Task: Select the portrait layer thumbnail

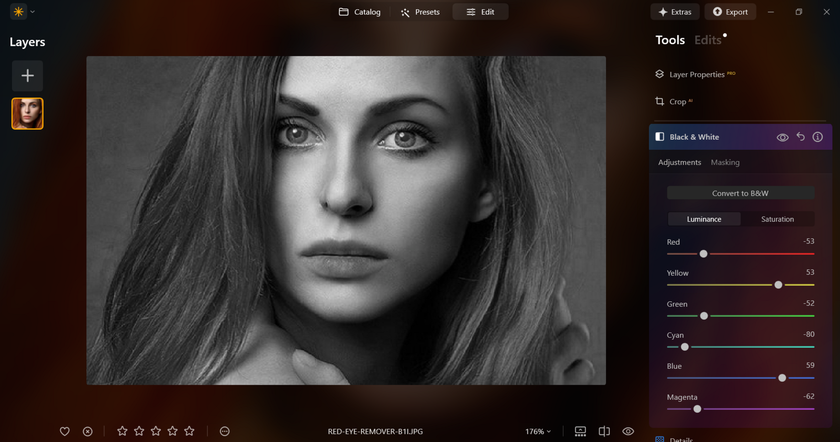Action: tap(27, 113)
